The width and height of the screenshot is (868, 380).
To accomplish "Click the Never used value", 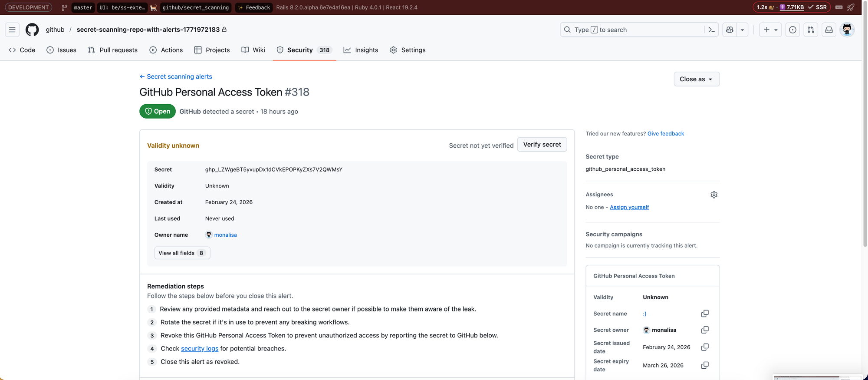I will click(220, 218).
